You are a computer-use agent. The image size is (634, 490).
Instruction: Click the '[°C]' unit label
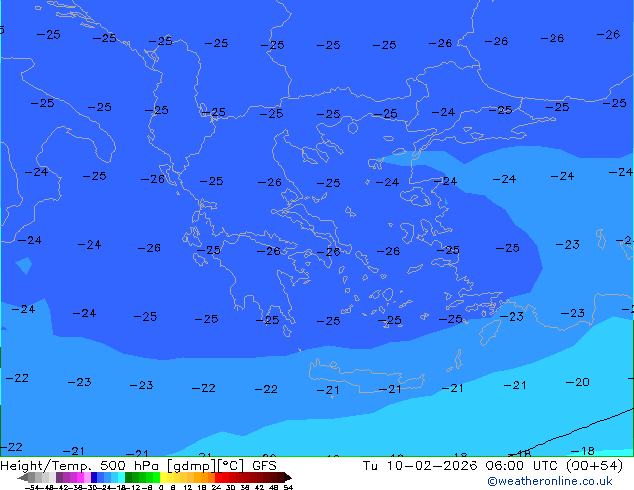(x=231, y=466)
